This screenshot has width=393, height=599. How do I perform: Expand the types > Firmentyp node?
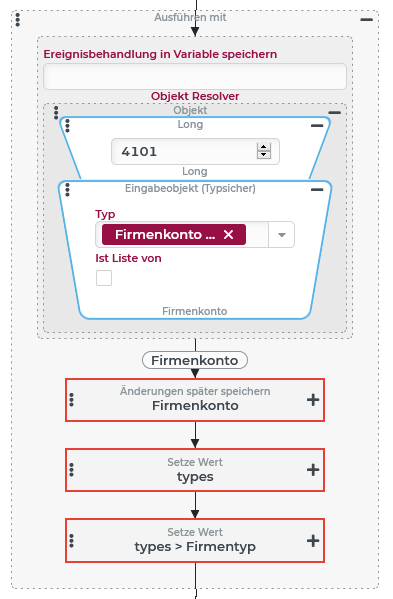(x=313, y=541)
